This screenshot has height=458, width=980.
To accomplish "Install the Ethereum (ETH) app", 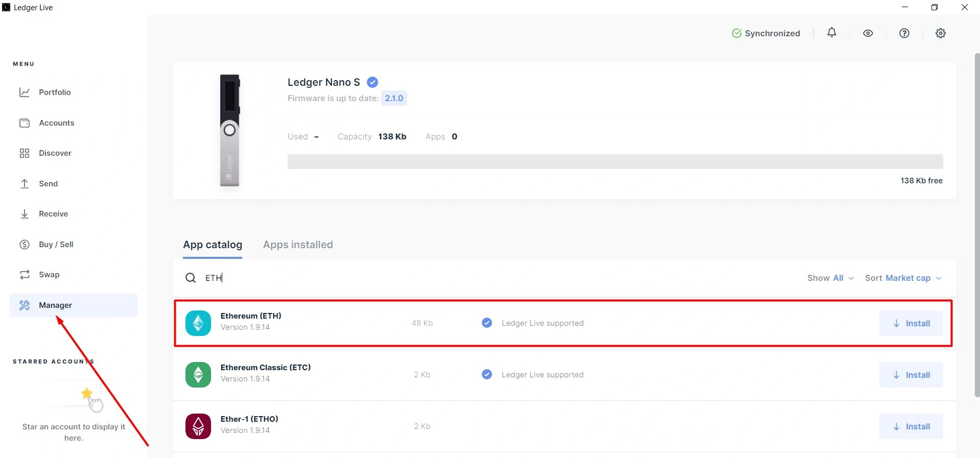I will click(911, 323).
